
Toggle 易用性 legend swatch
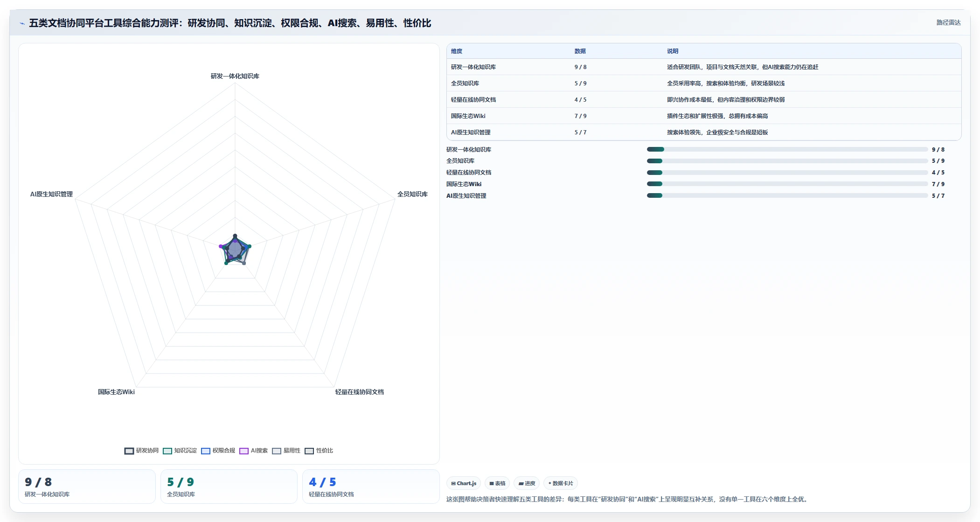click(277, 451)
